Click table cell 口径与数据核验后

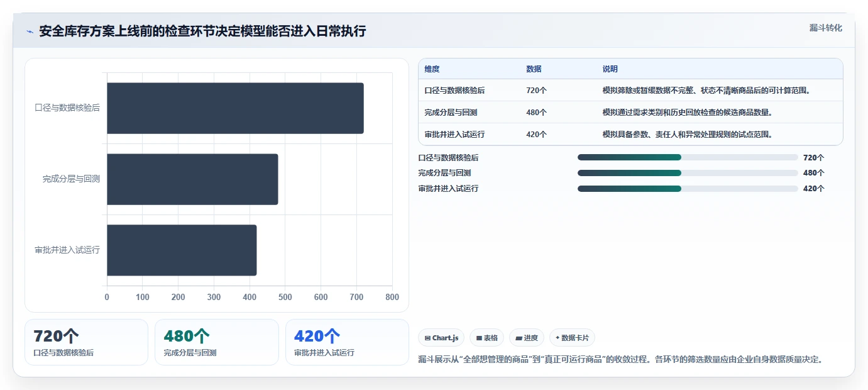[x=454, y=91]
